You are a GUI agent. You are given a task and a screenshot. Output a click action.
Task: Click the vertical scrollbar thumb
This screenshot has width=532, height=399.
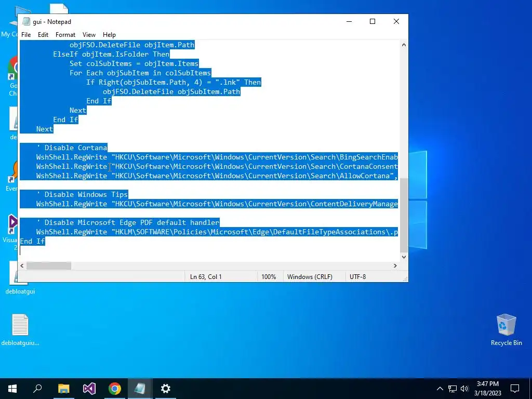tap(404, 215)
